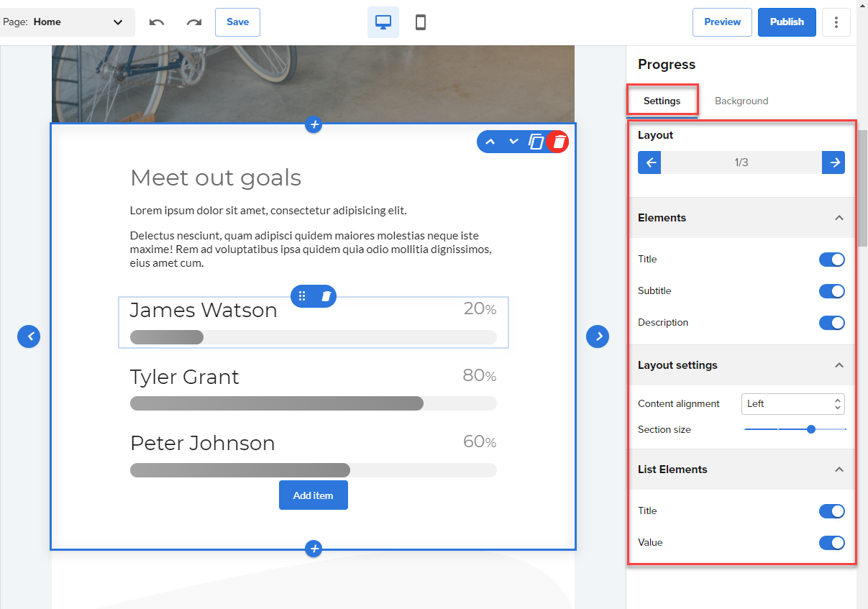
Task: Switch to mobile preview mode
Action: (x=421, y=22)
